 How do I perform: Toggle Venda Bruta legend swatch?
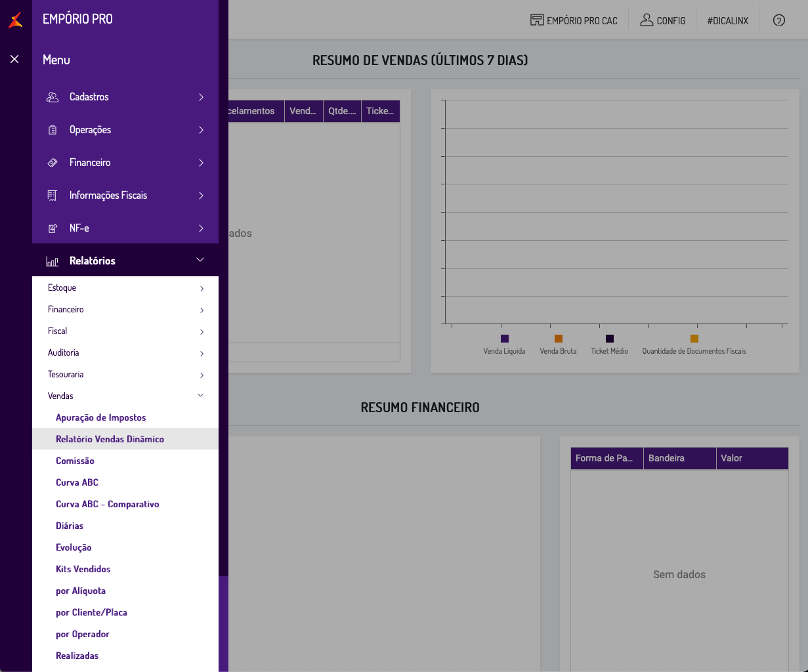click(559, 339)
